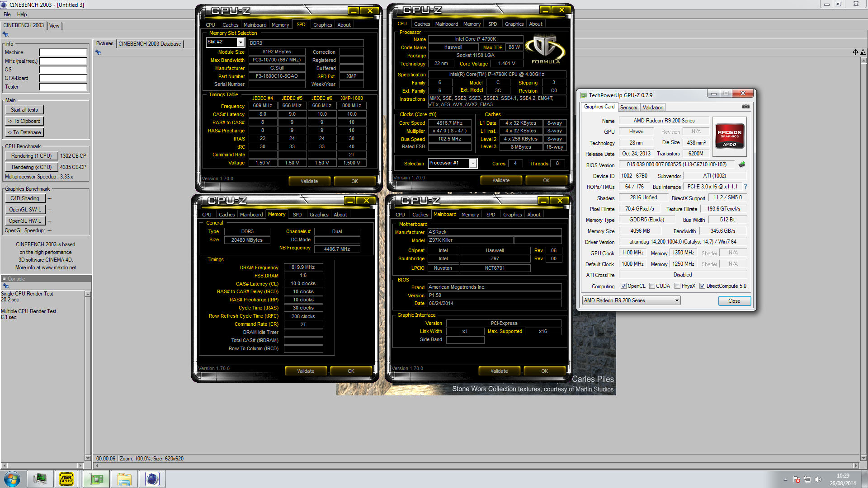Image resolution: width=868 pixels, height=488 pixels.
Task: Open the Windows Start orb
Action: [12, 479]
